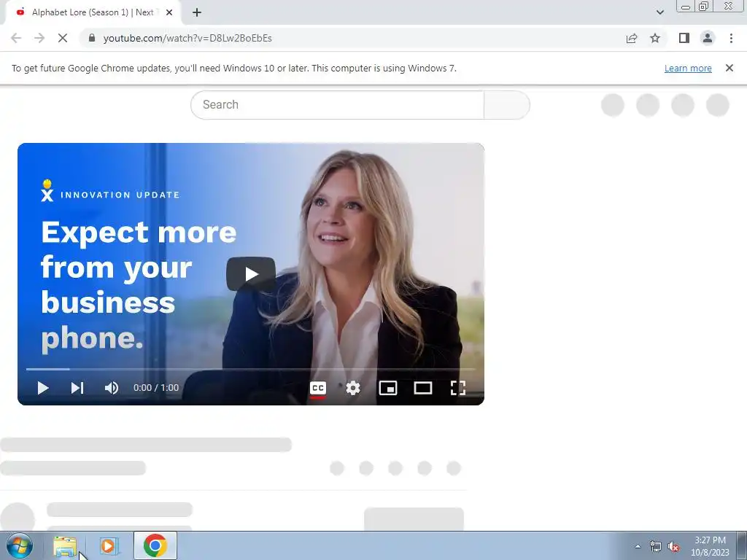Screen dimensions: 747x560
Task: Click the large center play button on the video
Action: [x=251, y=274]
